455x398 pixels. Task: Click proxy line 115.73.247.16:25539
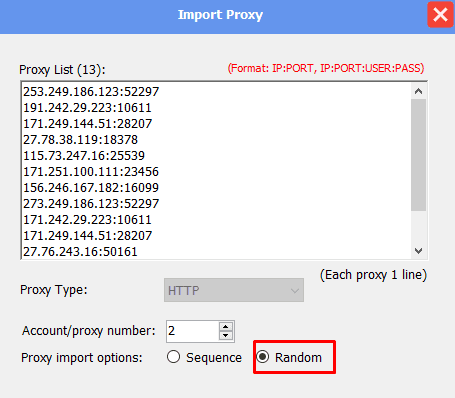[84, 156]
